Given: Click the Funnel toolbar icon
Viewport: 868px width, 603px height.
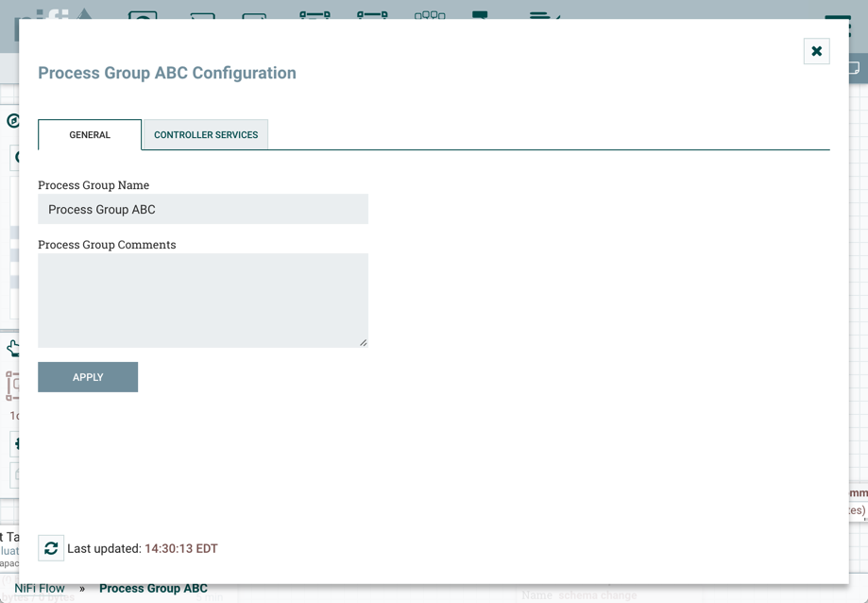Looking at the screenshot, I should tap(430, 13).
